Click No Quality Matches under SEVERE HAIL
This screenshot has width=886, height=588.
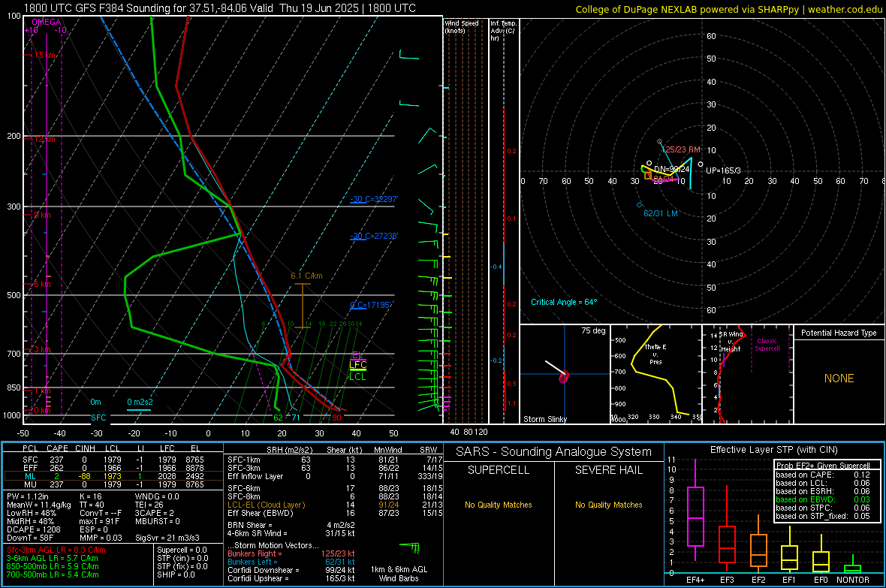click(608, 505)
